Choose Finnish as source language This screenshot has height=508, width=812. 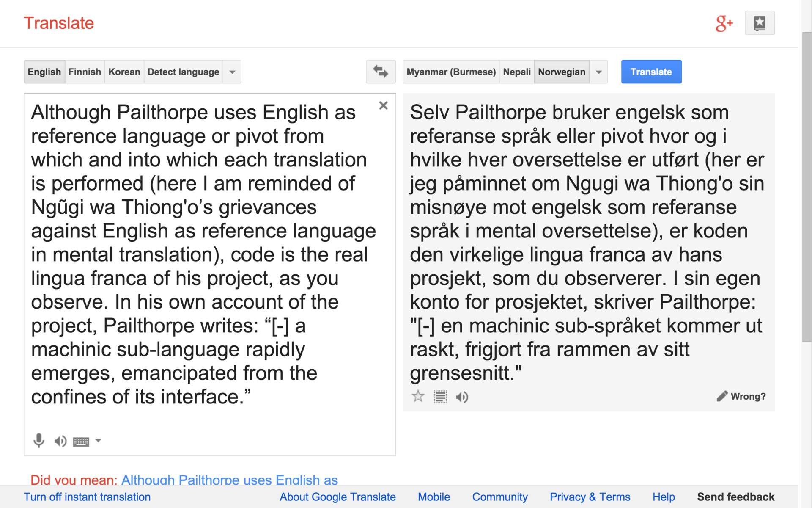(85, 72)
